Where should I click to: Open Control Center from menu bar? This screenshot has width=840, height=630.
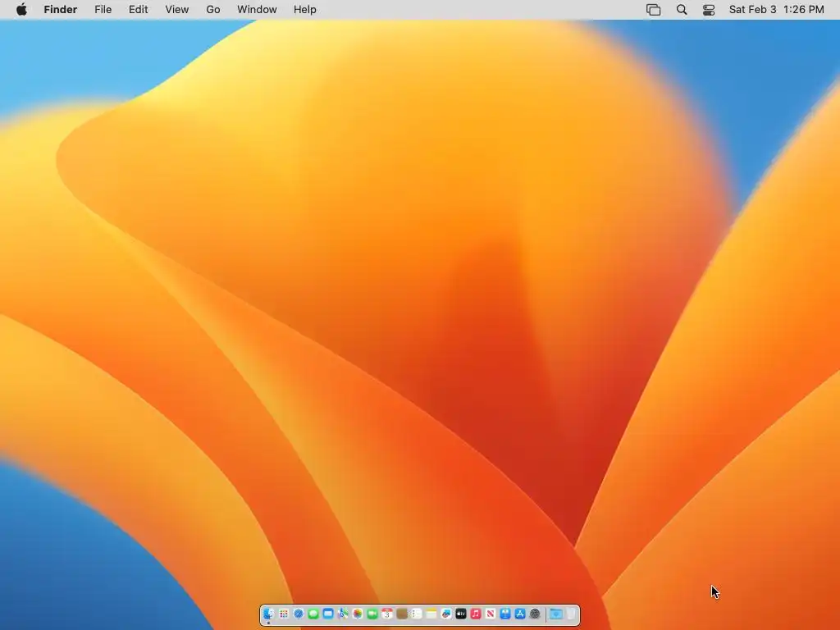tap(709, 10)
